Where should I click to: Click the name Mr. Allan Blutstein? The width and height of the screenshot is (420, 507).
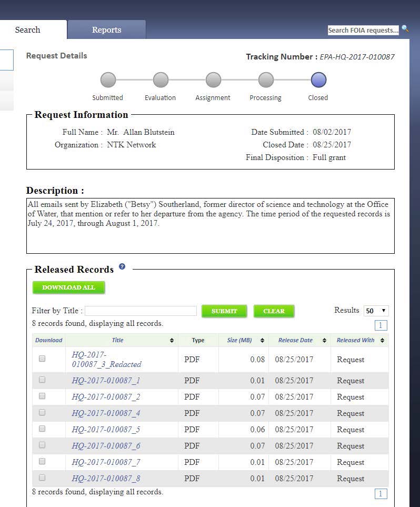point(141,132)
